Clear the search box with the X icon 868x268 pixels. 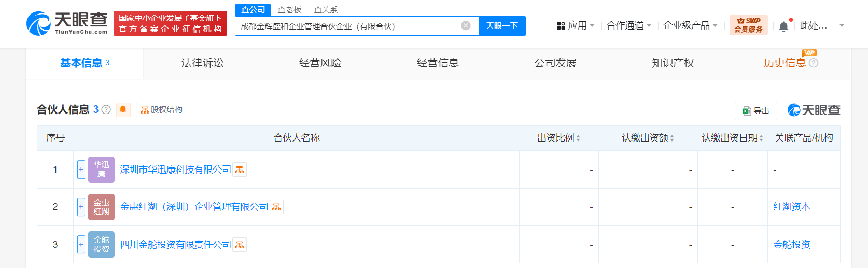[x=466, y=26]
